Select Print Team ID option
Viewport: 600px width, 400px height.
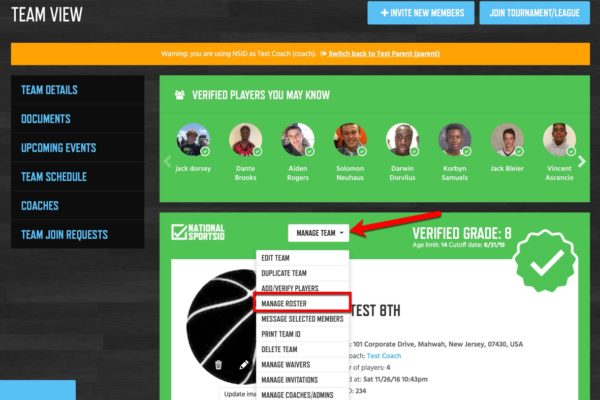click(x=302, y=334)
